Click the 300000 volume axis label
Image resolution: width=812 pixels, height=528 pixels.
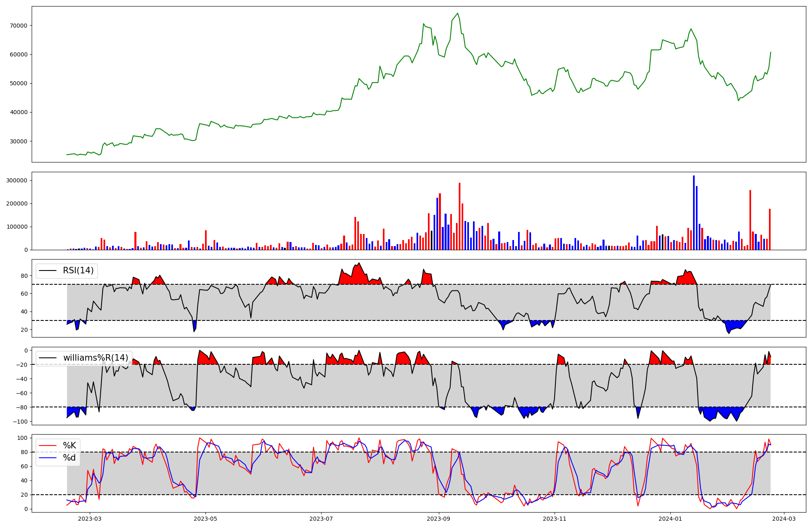coord(17,180)
